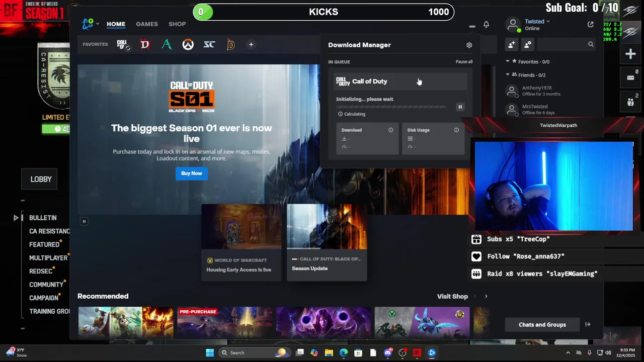Collapse the Friends - 0/2 group
The height and width of the screenshot is (362, 644).
508,75
